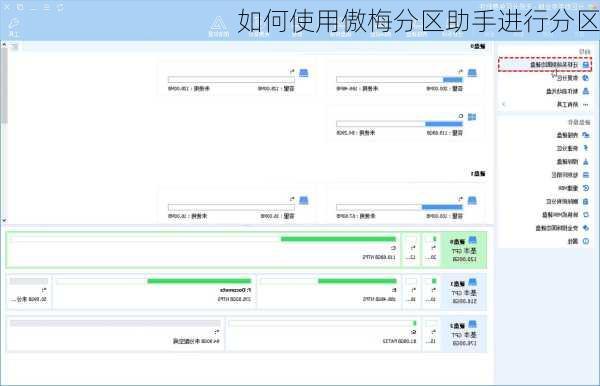Select the Windows-logo system partition tile
The image size is (600, 386).
coord(406,124)
